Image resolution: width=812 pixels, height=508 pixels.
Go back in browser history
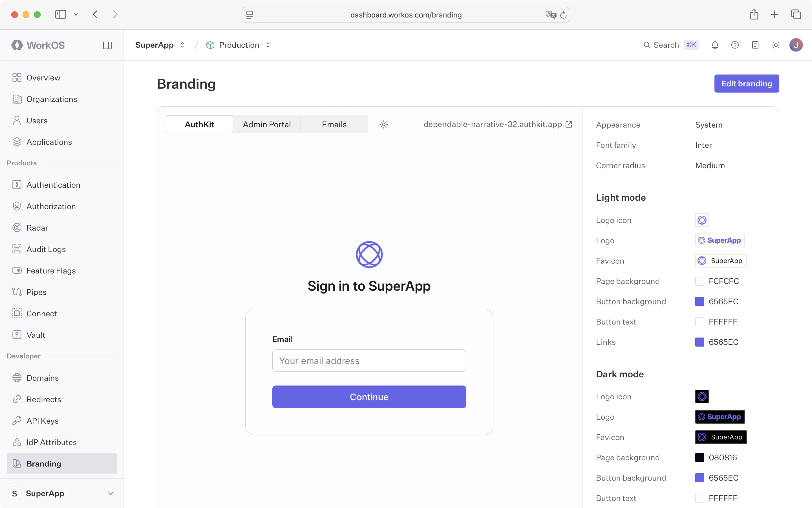pos(95,14)
